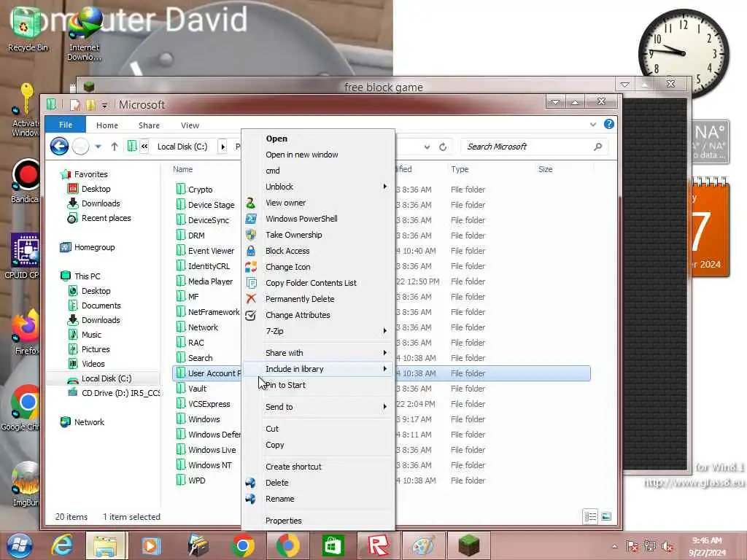Click the Change Icon menu icon
Screen dimensions: 747x560
pyautogui.click(x=251, y=267)
